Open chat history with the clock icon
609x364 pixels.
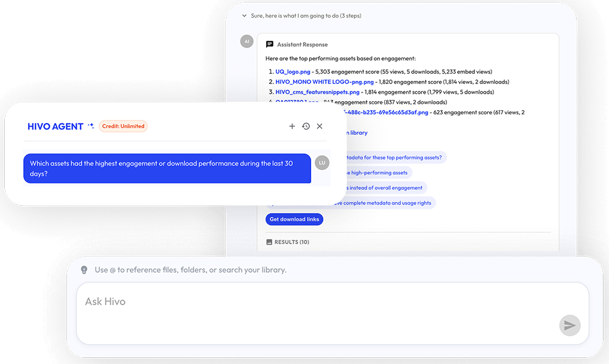tap(306, 126)
